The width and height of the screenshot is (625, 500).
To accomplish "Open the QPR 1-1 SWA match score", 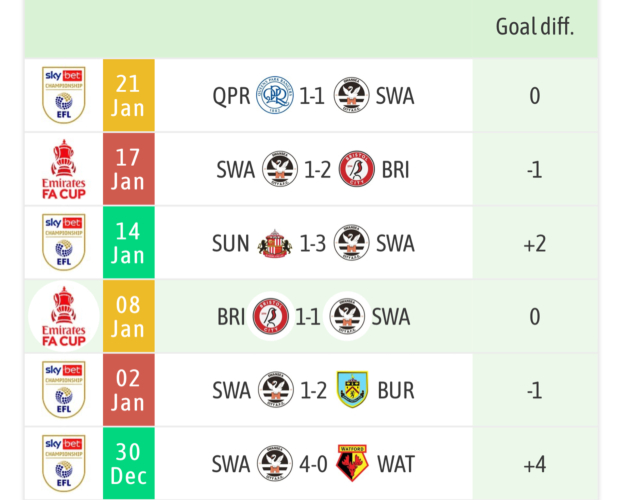I will click(313, 96).
